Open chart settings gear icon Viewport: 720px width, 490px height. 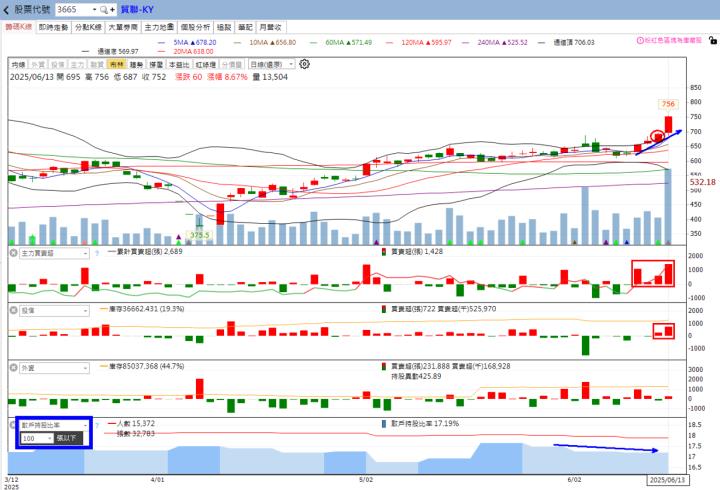coord(304,64)
